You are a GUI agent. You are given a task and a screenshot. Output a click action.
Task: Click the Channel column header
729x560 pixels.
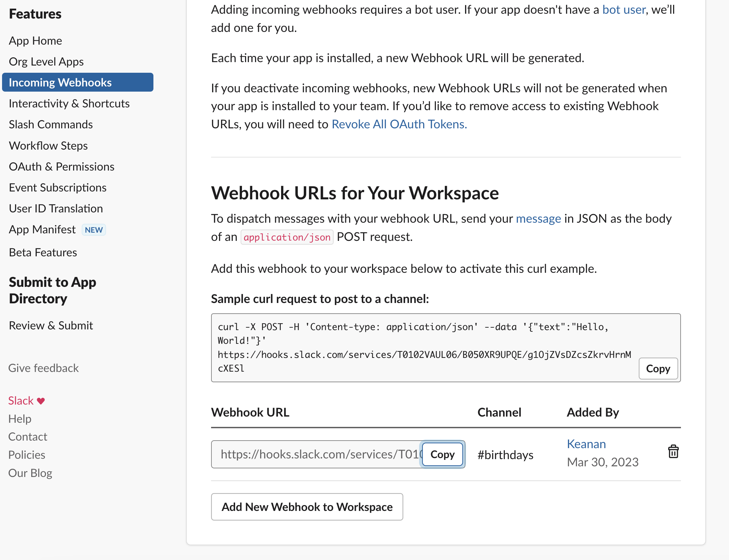pyautogui.click(x=499, y=412)
